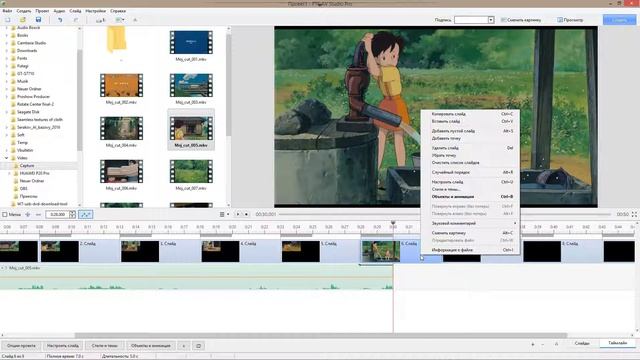Open the Проект menu

(42, 11)
